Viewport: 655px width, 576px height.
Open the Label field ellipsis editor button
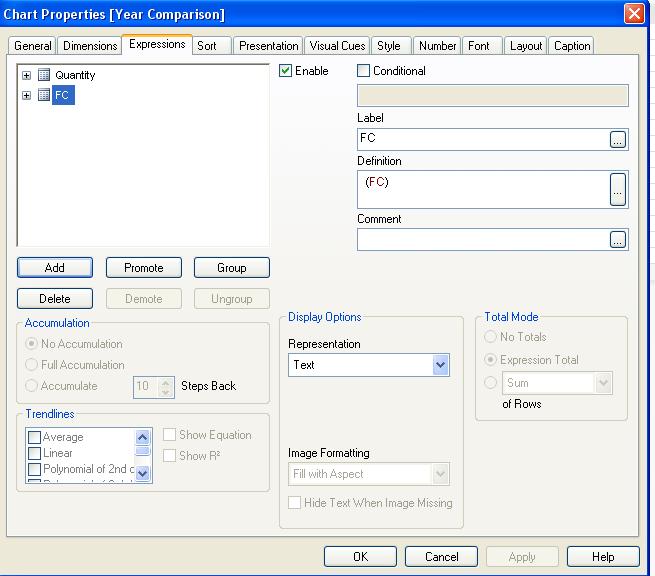coord(618,140)
